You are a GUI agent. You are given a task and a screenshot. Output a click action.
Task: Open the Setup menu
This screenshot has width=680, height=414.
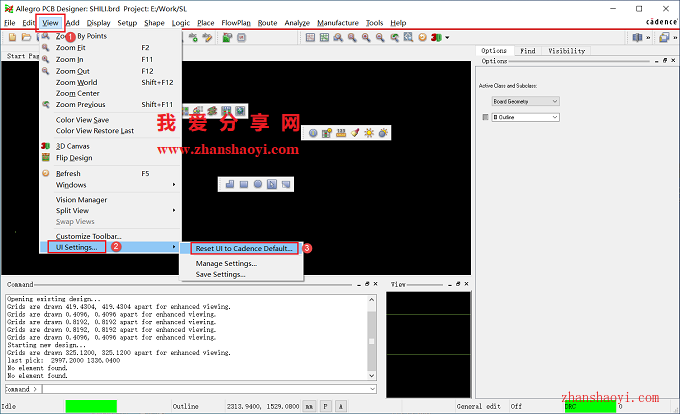click(127, 23)
